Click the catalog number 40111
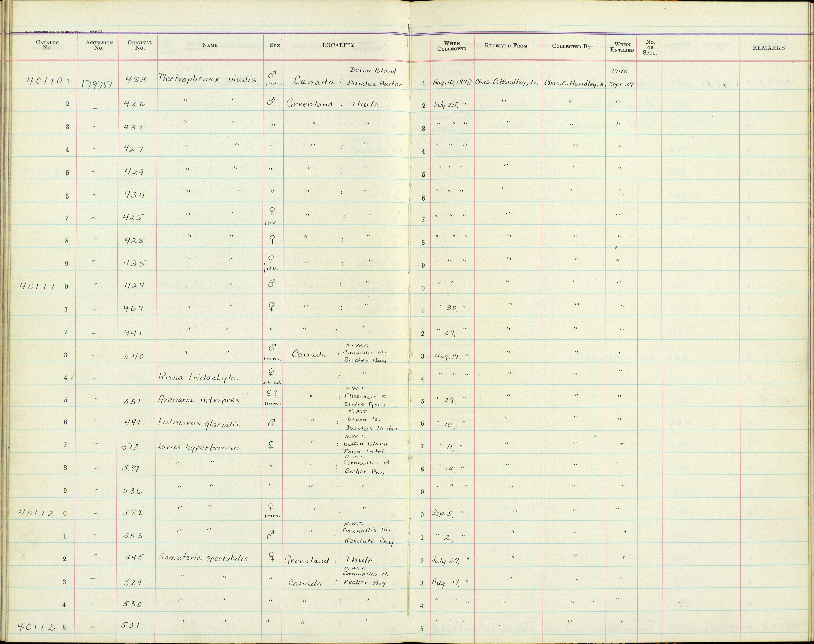This screenshot has height=644, width=814. pos(37,286)
